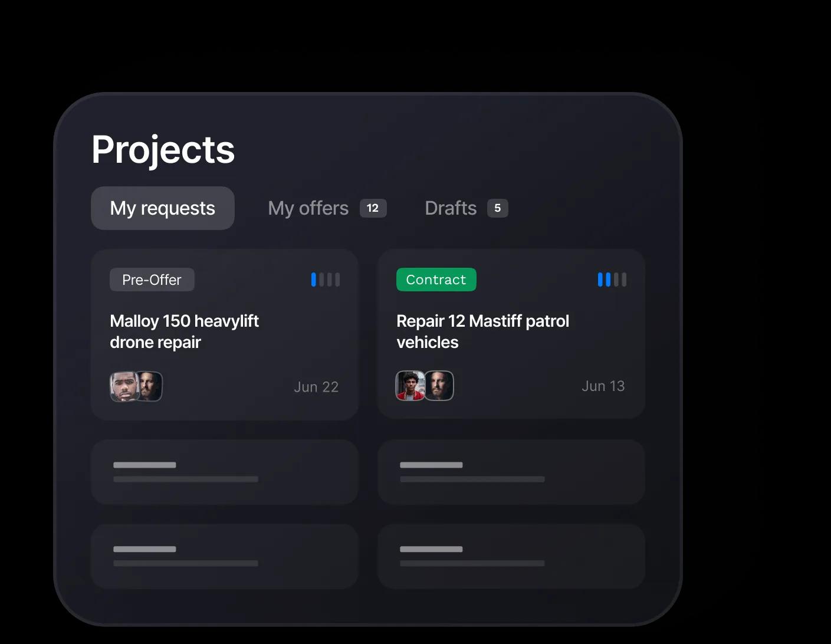
Task: Open Repair 12 Mastiff patrol vehicles title
Action: 482,331
